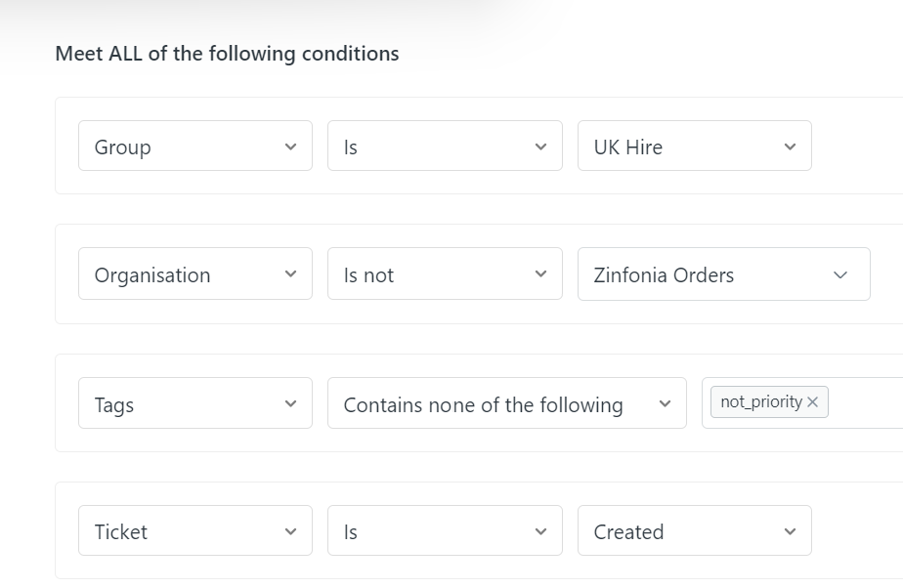
Task: Remove the not_priority tag
Action: 813,402
